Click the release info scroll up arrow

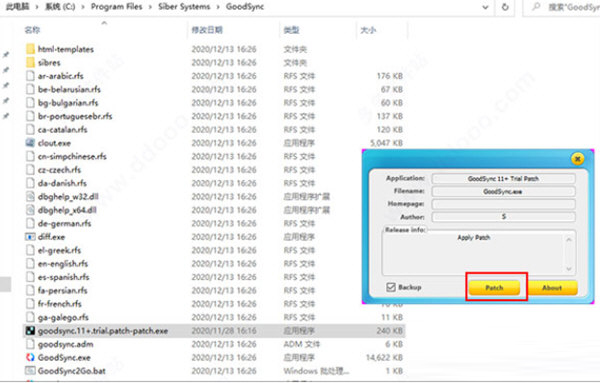tap(569, 240)
